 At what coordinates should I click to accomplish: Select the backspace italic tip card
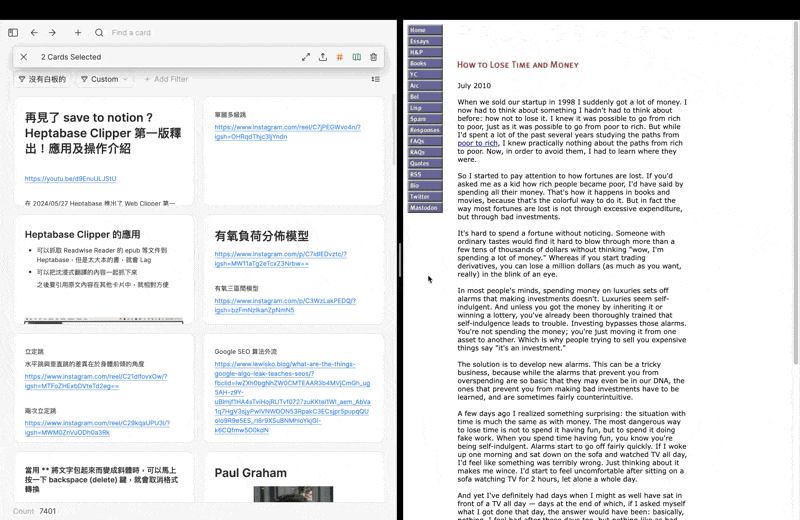(x=104, y=478)
